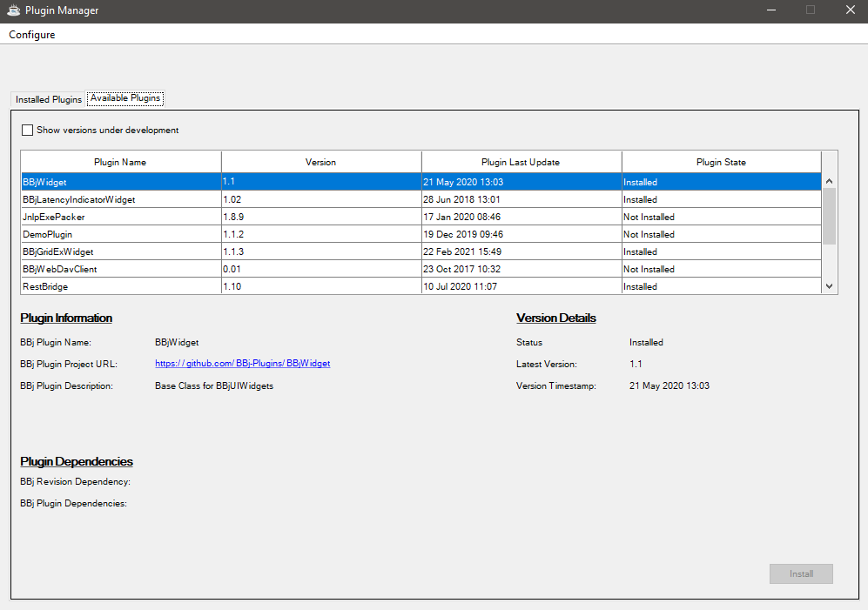Click the Version Timestamp value 21 May 2020

[x=670, y=385]
